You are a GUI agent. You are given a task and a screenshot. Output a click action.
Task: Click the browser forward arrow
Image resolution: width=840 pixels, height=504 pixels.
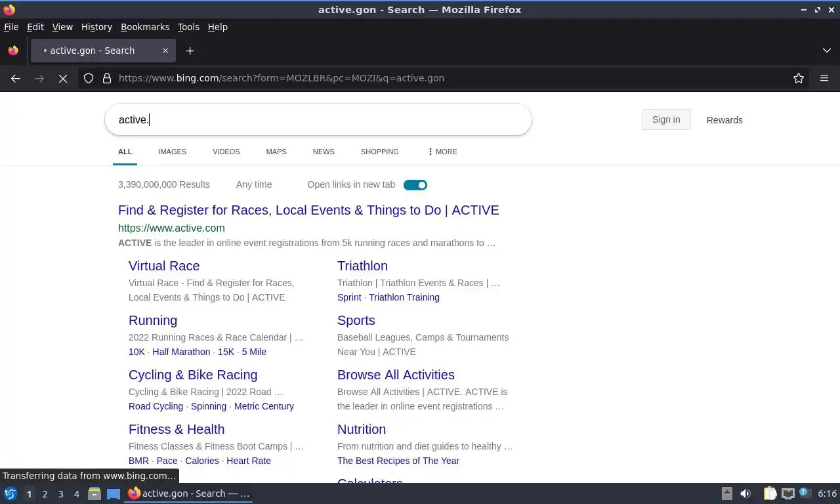pos(39,78)
